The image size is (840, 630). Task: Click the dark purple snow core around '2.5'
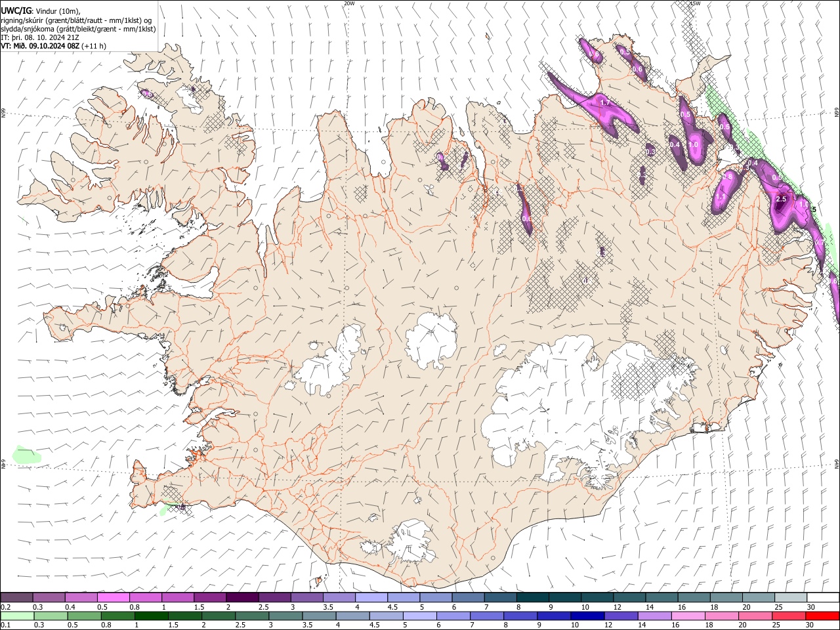(781, 203)
